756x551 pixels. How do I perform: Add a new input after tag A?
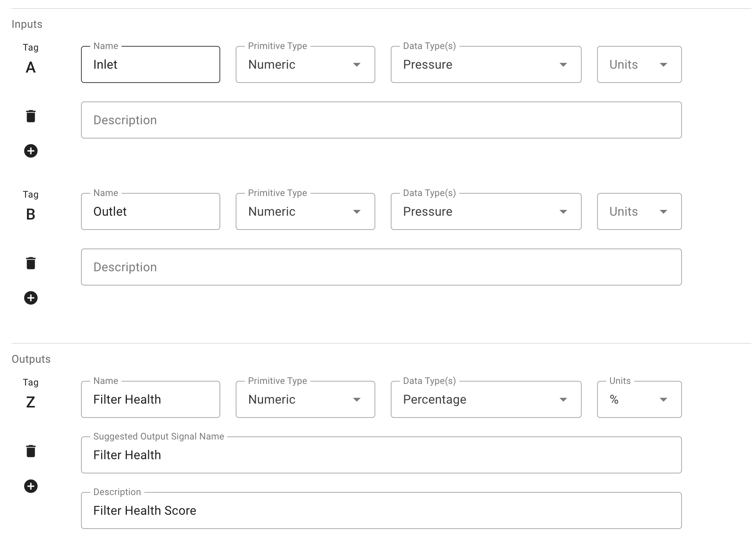pos(31,151)
